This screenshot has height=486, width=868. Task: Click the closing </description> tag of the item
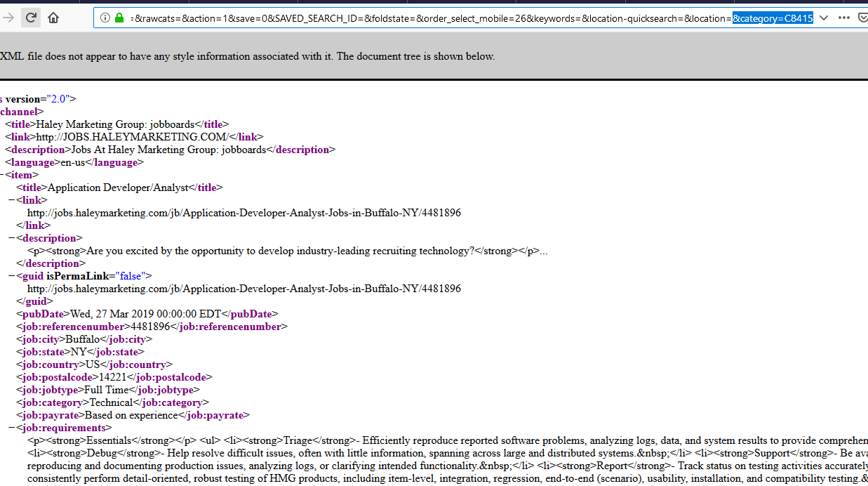point(51,263)
